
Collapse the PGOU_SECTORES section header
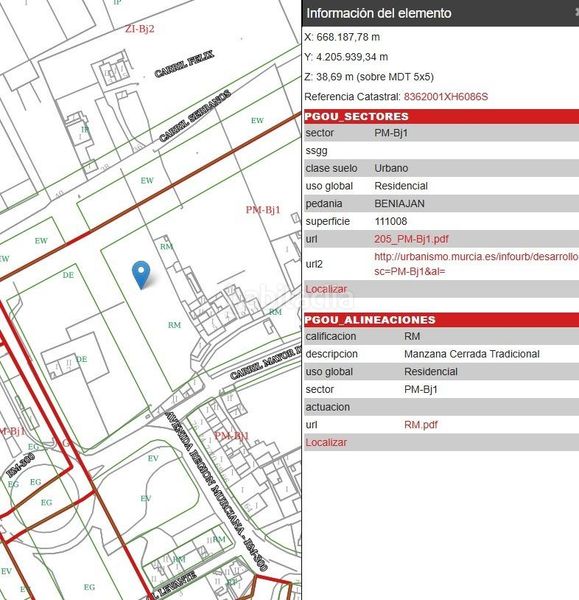[x=441, y=116]
